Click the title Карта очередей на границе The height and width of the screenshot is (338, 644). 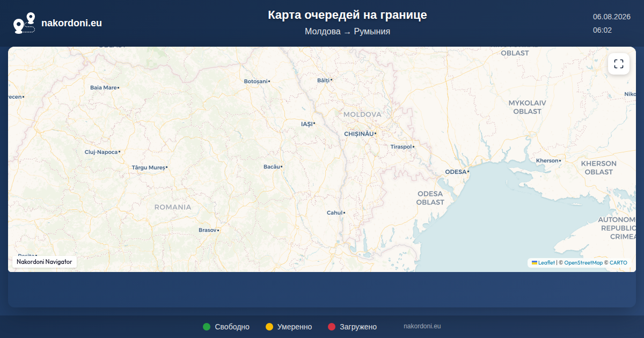pos(347,15)
